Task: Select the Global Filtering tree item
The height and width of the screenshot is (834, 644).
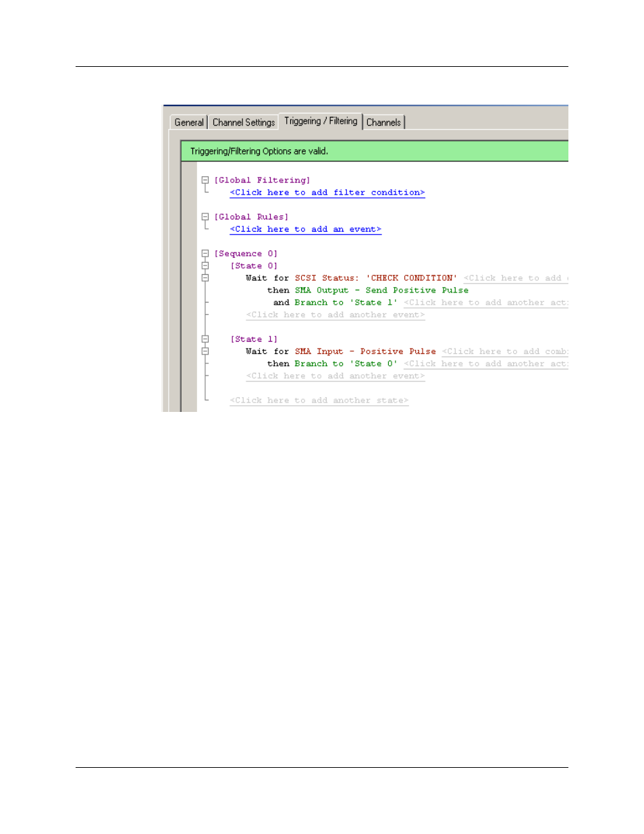Action: click(263, 180)
